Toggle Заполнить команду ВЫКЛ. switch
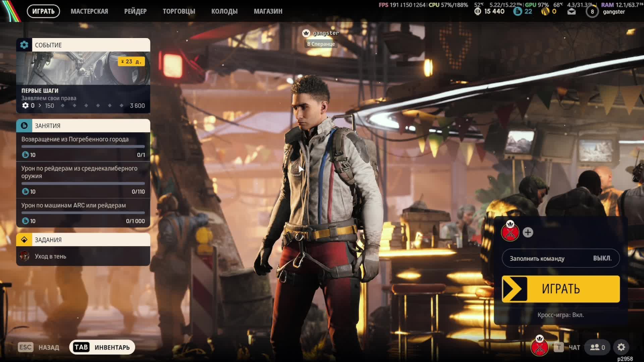Viewport: 644px width, 362px height. [560, 258]
